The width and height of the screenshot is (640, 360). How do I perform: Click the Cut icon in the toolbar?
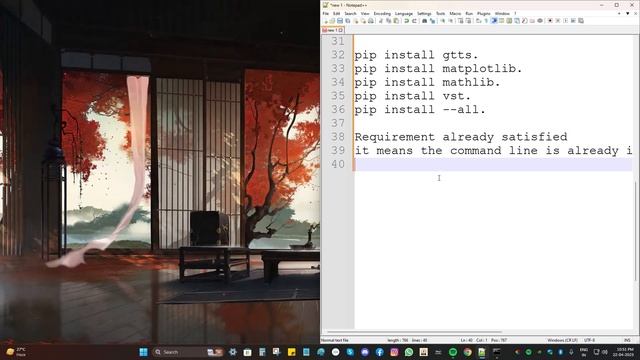(380, 21)
